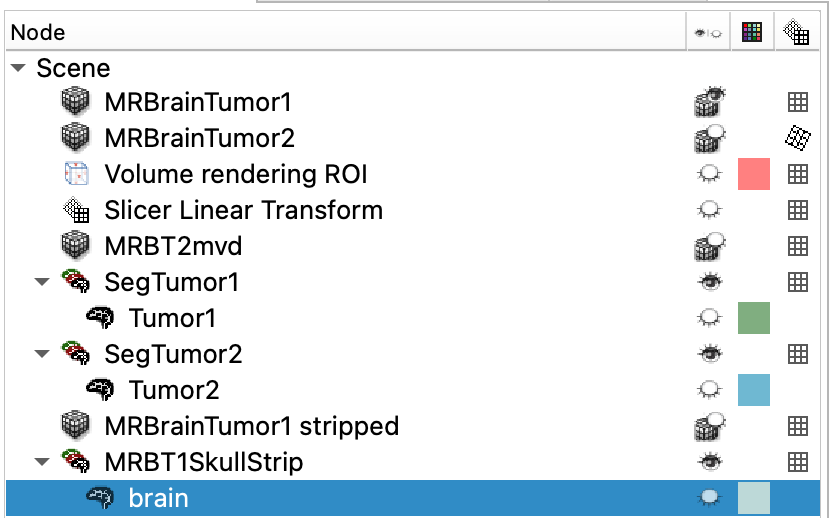Click the Slicer Linear Transform node icon
The image size is (834, 518).
point(76,210)
